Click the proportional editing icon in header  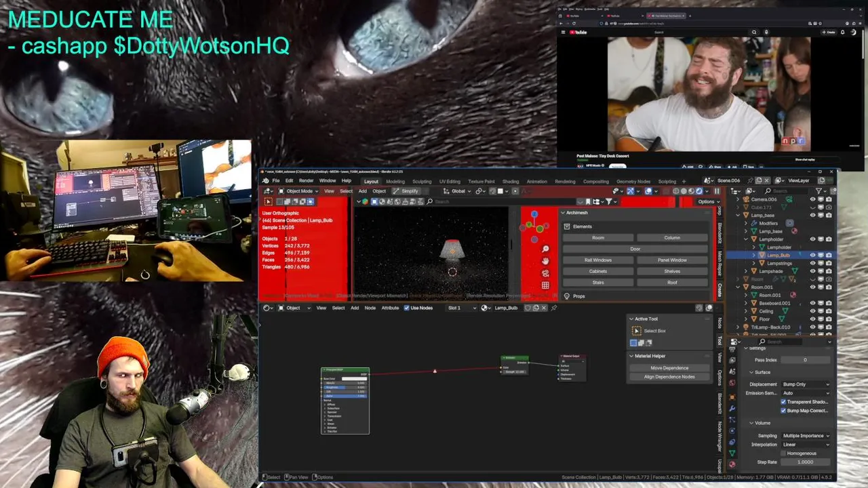(515, 191)
